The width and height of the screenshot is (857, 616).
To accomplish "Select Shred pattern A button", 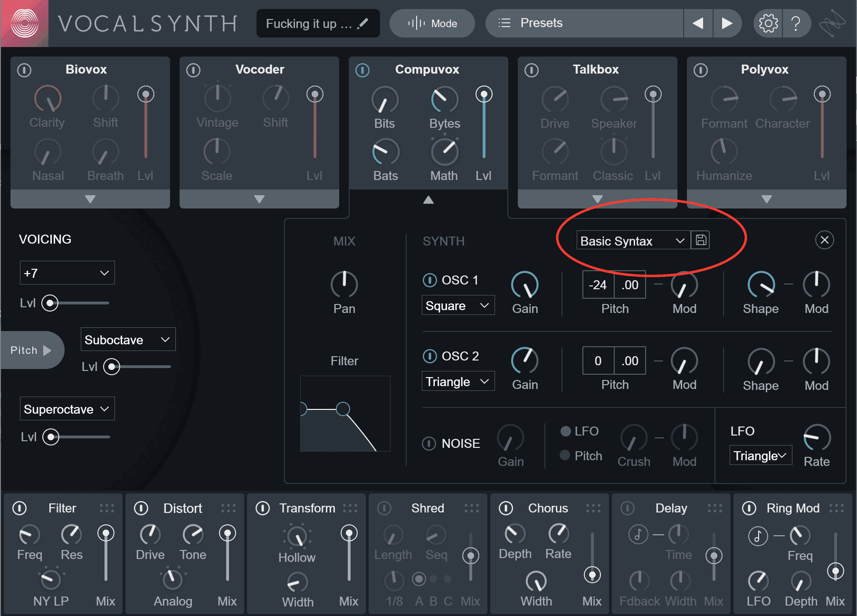I will point(419,579).
